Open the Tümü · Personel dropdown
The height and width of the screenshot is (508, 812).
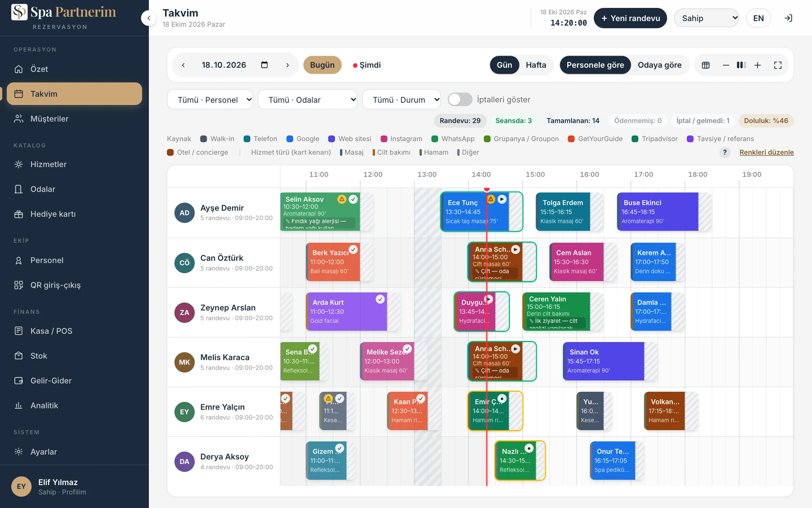click(210, 99)
